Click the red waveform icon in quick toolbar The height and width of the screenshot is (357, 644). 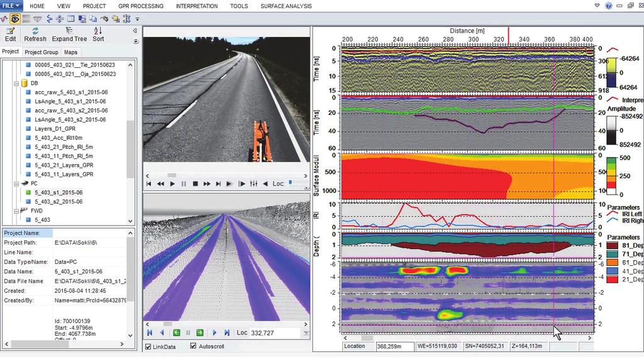pyautogui.click(x=4, y=19)
